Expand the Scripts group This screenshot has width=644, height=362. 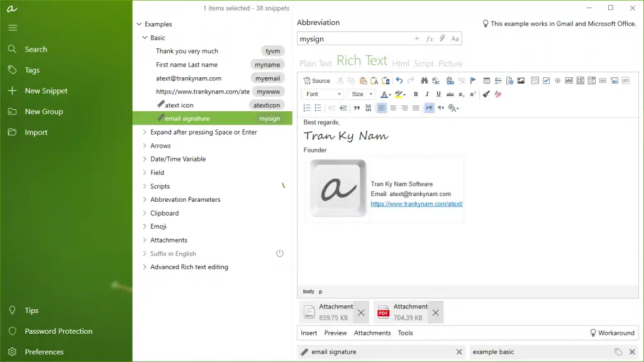pos(145,186)
